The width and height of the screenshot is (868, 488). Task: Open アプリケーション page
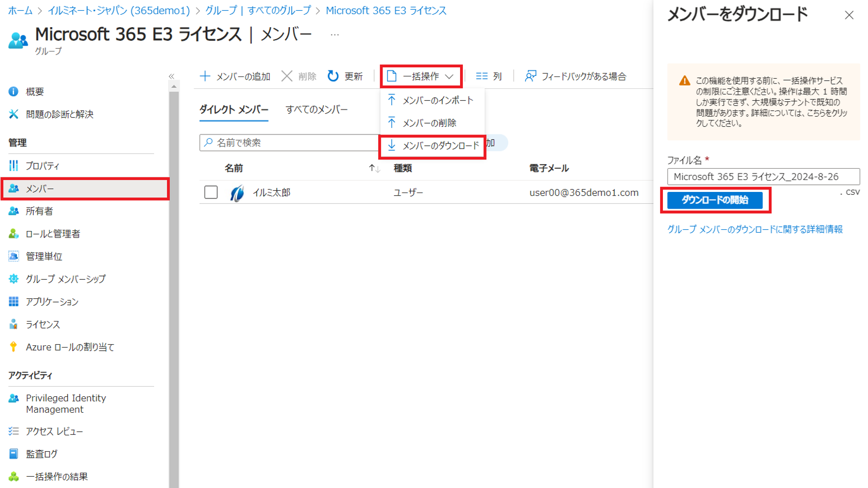52,302
